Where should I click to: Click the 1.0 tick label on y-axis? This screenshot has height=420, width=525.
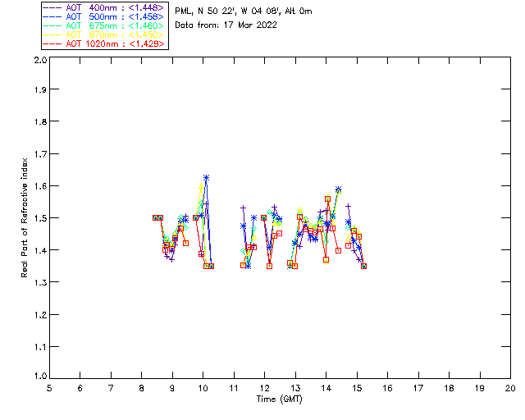coord(38,377)
